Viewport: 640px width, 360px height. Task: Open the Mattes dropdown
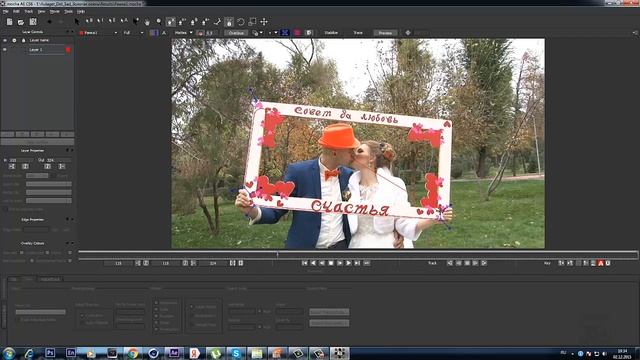point(183,33)
